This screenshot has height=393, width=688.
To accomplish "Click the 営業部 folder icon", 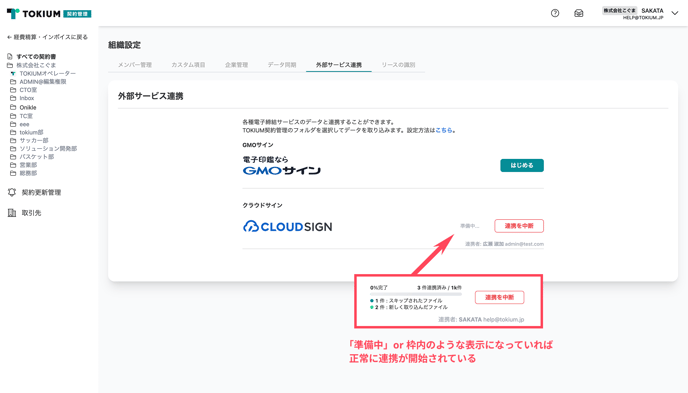I will (x=13, y=165).
